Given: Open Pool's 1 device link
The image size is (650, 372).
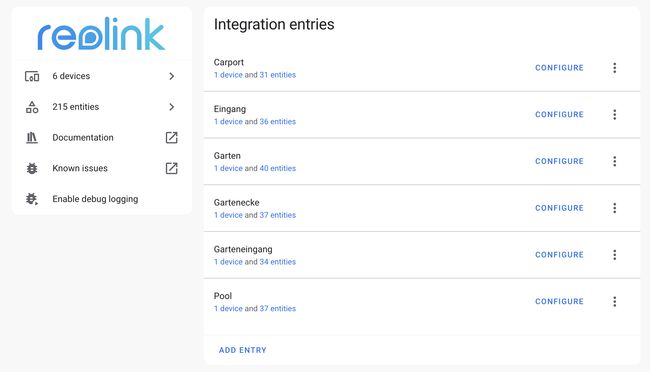Looking at the screenshot, I should coord(228,309).
